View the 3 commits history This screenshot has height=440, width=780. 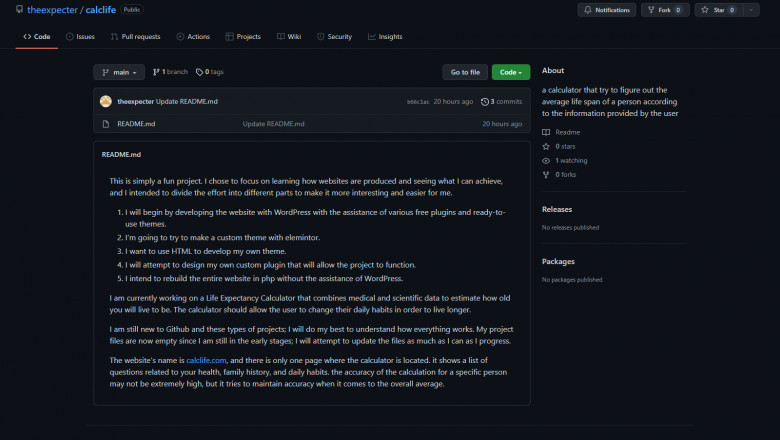tap(501, 102)
